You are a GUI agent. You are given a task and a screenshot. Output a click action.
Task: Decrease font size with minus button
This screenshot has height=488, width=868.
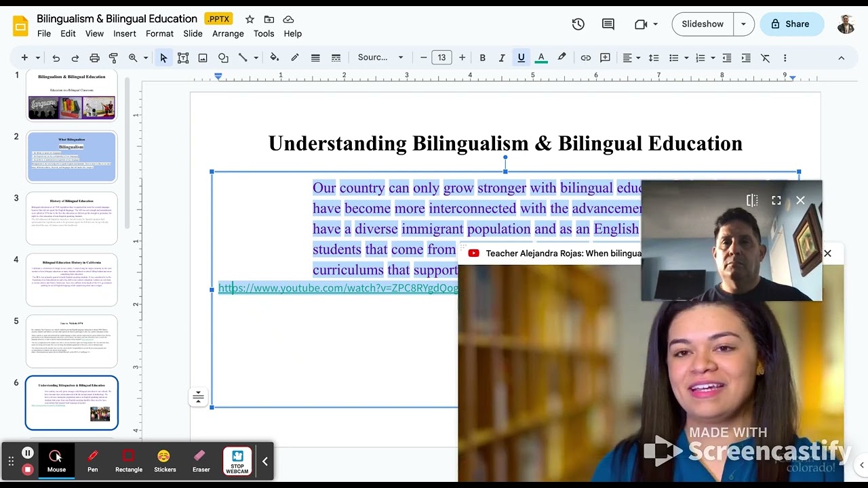[423, 58]
